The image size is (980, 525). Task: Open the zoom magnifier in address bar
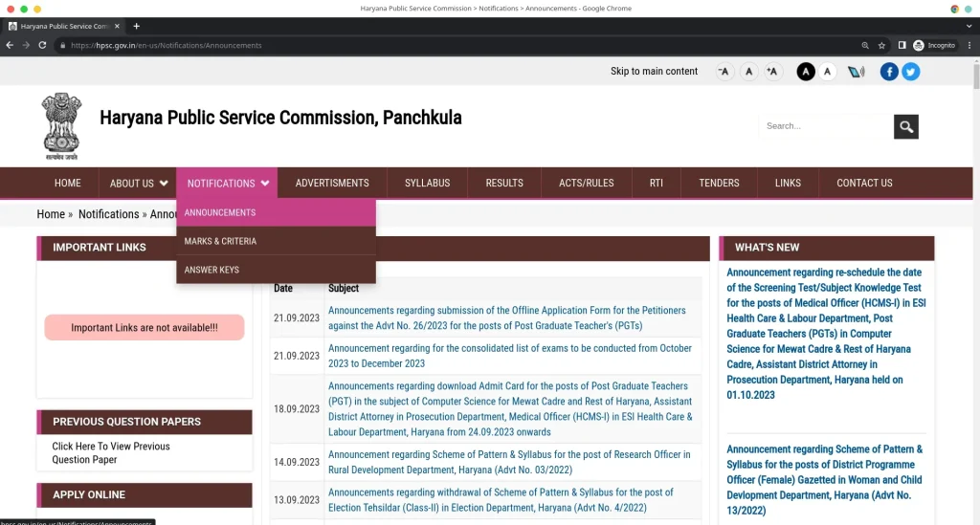(x=865, y=46)
